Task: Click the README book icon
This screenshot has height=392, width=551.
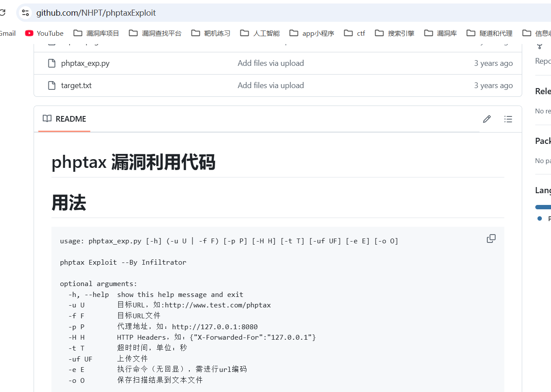Action: [47, 119]
